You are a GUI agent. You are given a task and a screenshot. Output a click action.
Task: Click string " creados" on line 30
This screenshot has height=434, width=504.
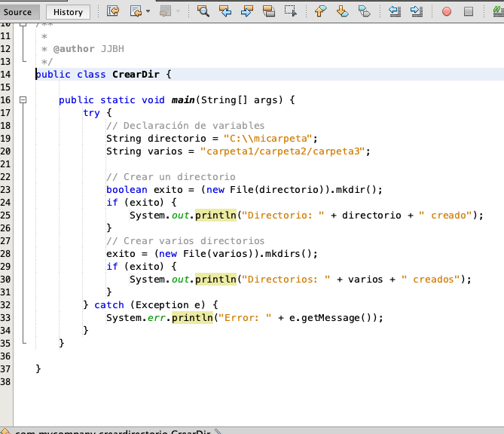coord(430,280)
